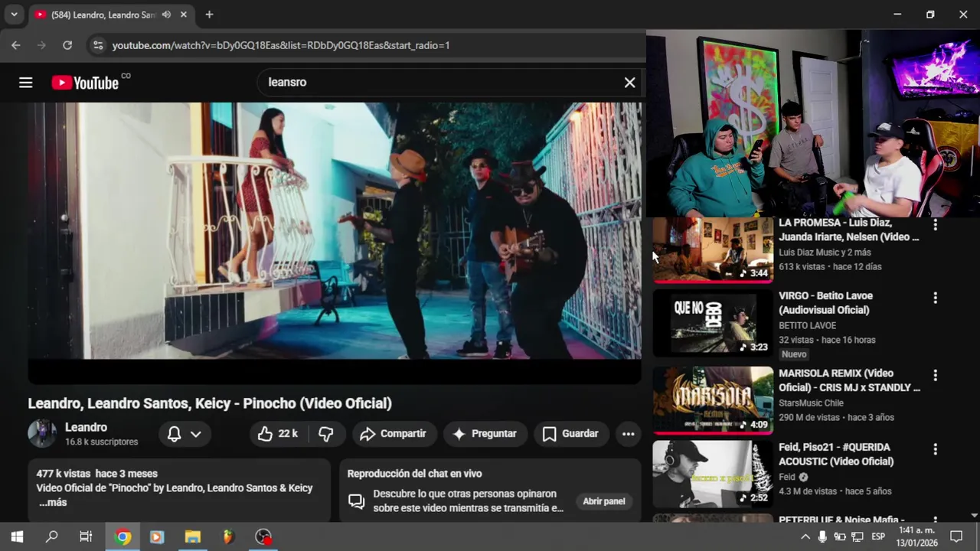The image size is (980, 551).
Task: Click the 'Nuevo' badge on VIRGO video
Action: point(794,354)
